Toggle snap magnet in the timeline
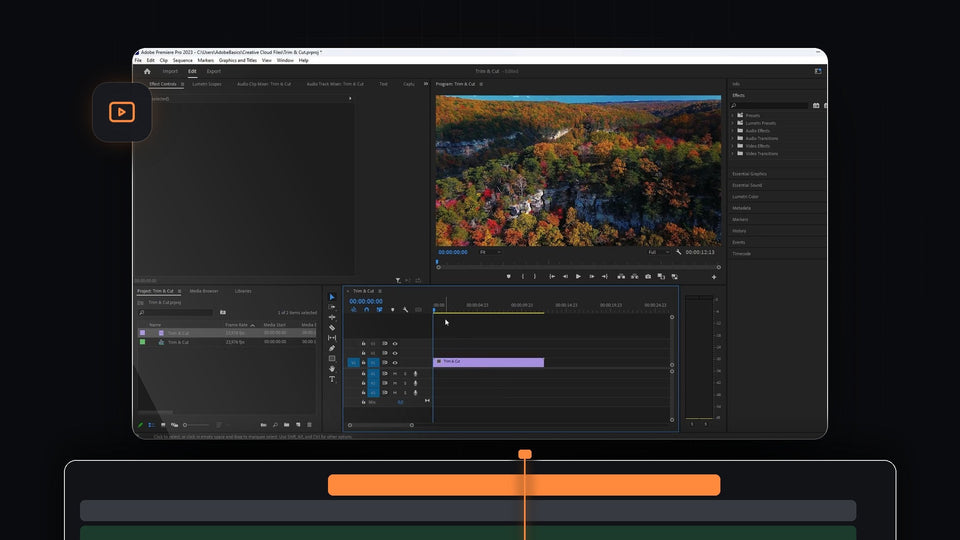This screenshot has height=540, width=960. (x=366, y=310)
